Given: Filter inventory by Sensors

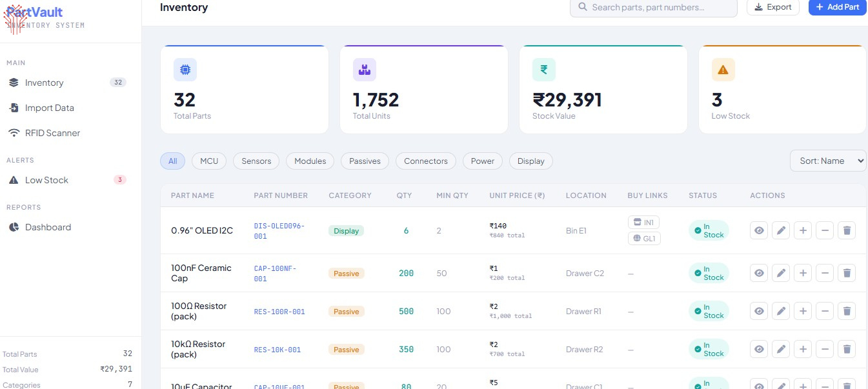Looking at the screenshot, I should (256, 161).
